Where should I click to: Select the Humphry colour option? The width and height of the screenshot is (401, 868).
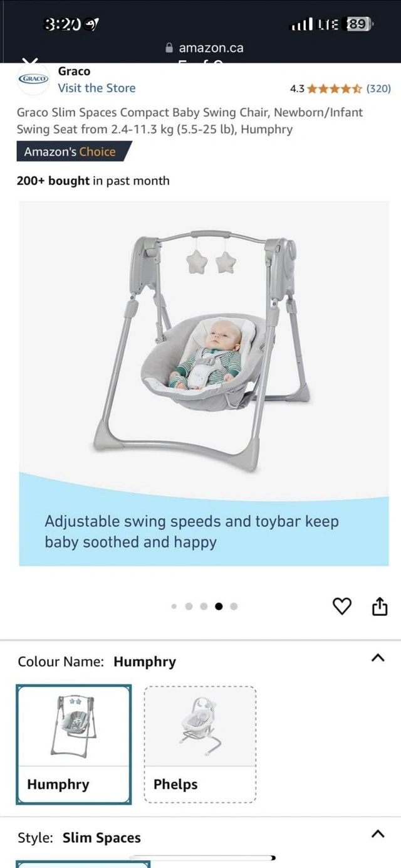pos(74,744)
